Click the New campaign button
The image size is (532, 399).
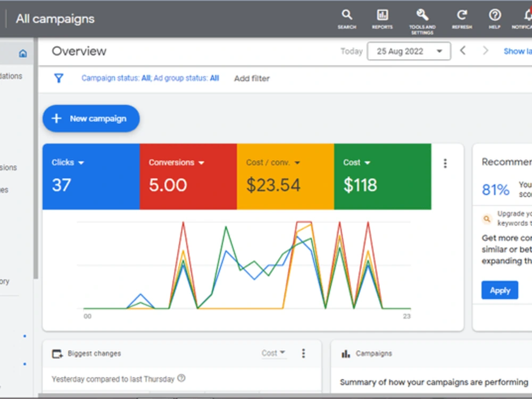click(91, 119)
